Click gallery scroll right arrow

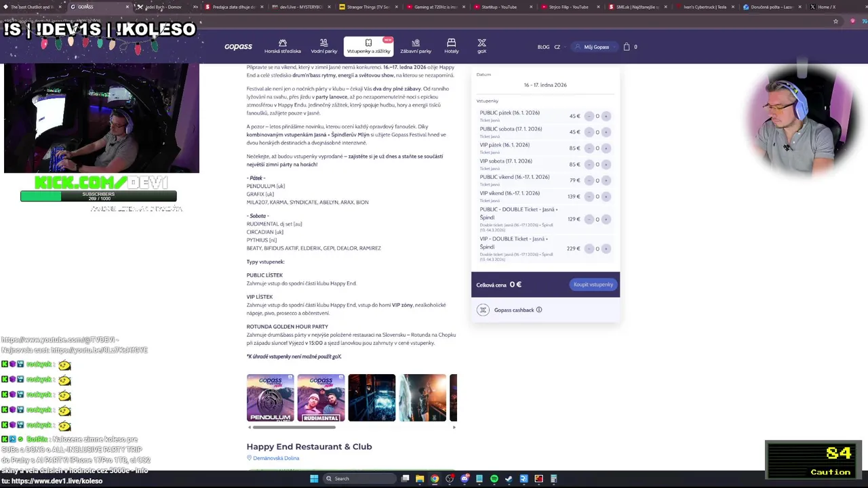coord(454,428)
